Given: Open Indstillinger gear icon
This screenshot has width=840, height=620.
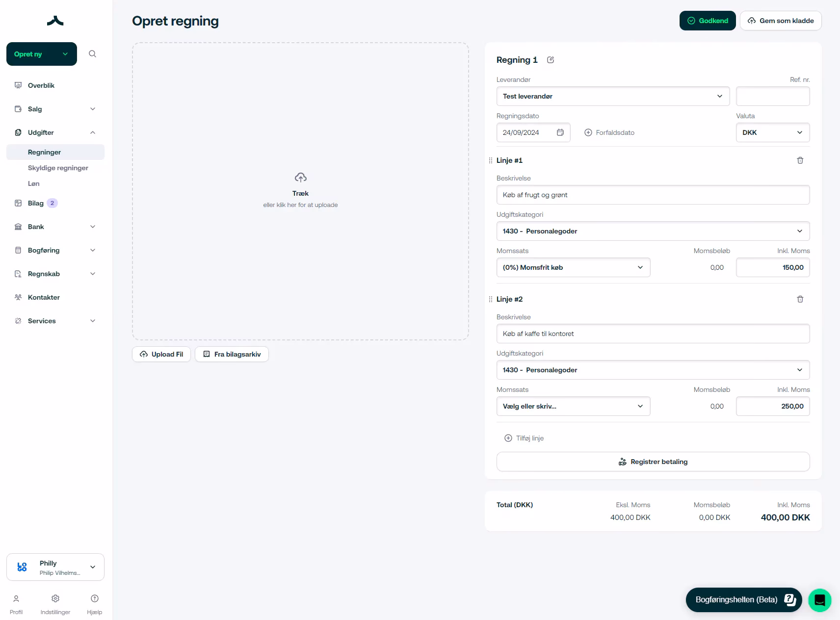Looking at the screenshot, I should click(55, 598).
